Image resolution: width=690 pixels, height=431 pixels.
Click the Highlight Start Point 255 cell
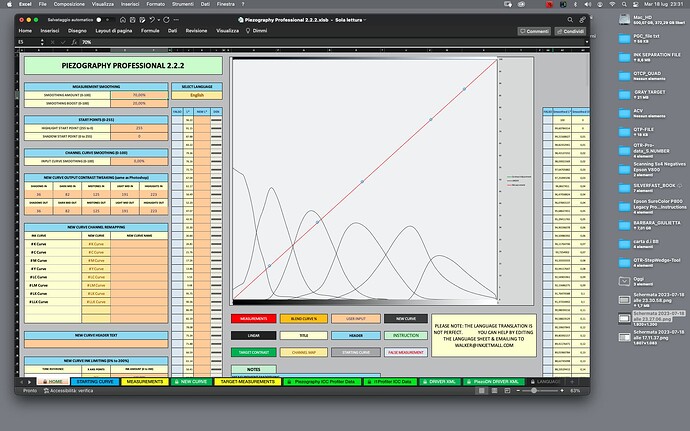139,128
